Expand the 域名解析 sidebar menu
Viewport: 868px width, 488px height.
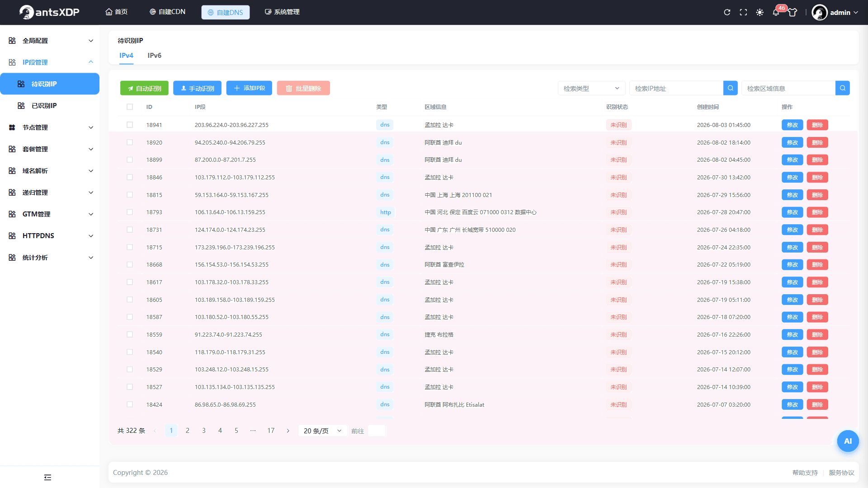click(50, 171)
